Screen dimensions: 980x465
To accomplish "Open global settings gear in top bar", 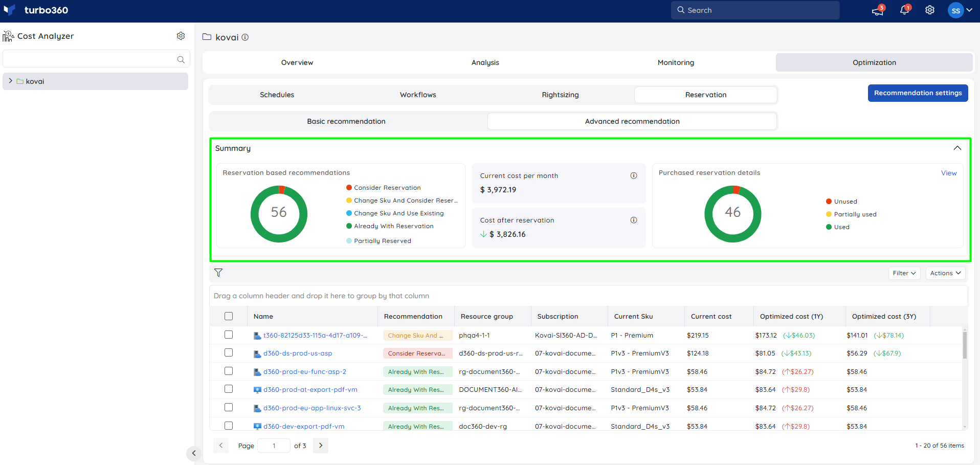I will click(930, 10).
